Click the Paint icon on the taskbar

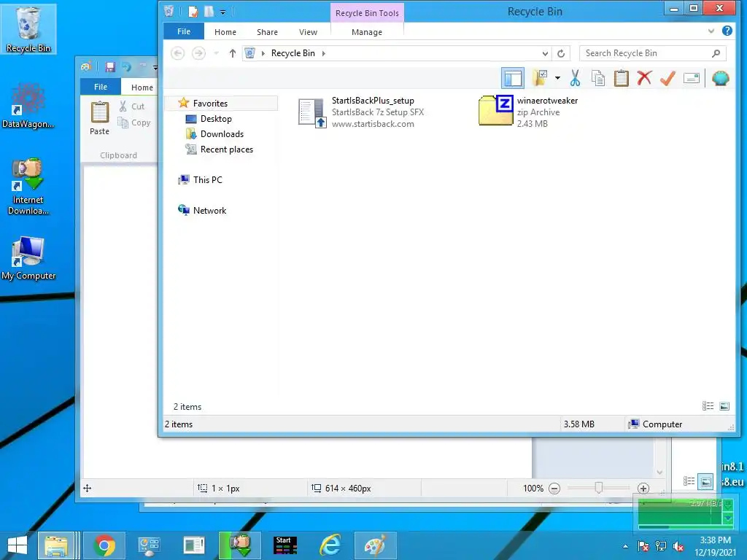tap(376, 545)
